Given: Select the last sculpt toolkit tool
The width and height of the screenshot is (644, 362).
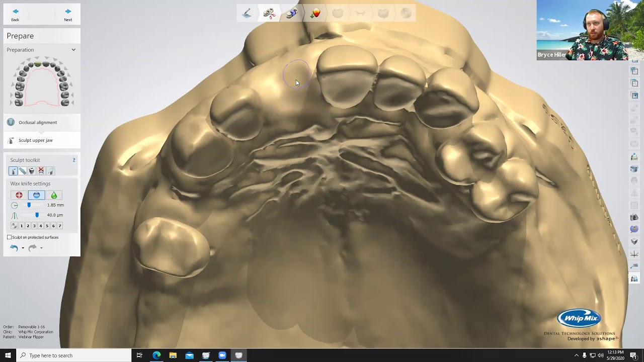Looking at the screenshot, I should tap(50, 171).
